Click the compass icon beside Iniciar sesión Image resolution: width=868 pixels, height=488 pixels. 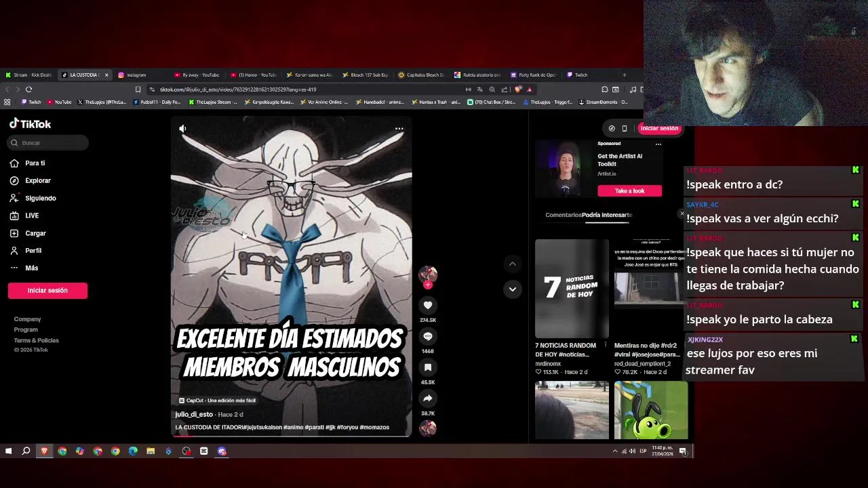point(612,128)
